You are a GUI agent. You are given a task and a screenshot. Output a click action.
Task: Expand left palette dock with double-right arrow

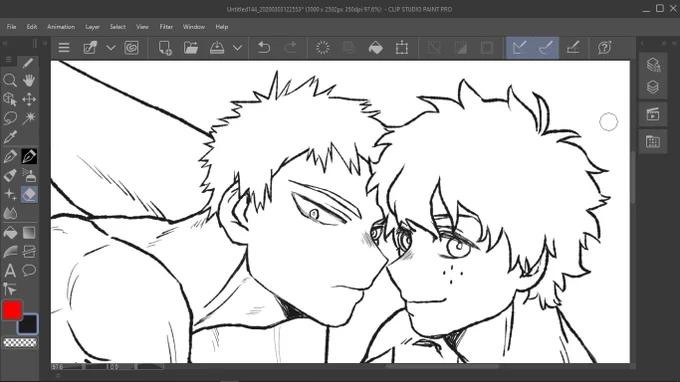point(44,43)
